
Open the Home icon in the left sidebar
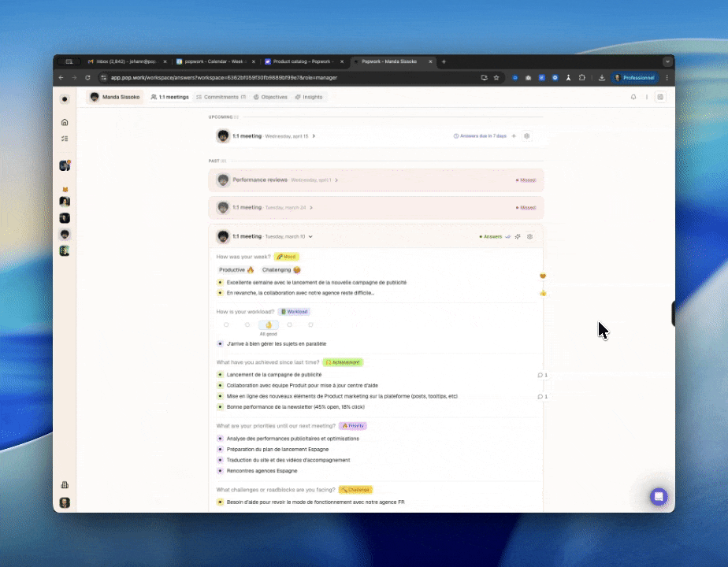click(x=65, y=122)
